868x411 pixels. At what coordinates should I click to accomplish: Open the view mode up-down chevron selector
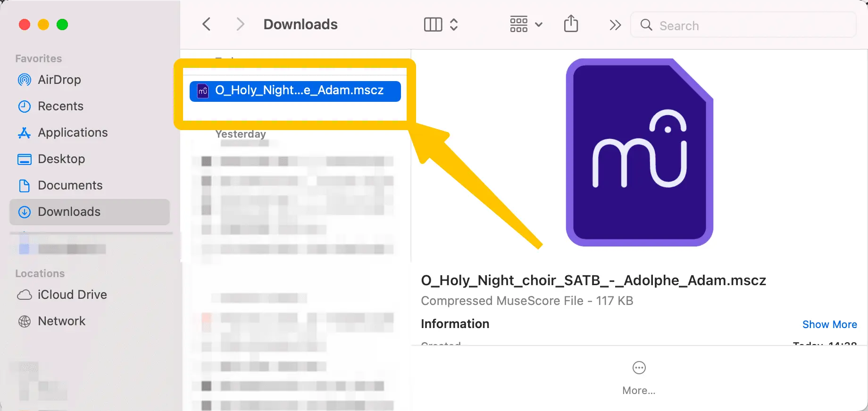[454, 25]
